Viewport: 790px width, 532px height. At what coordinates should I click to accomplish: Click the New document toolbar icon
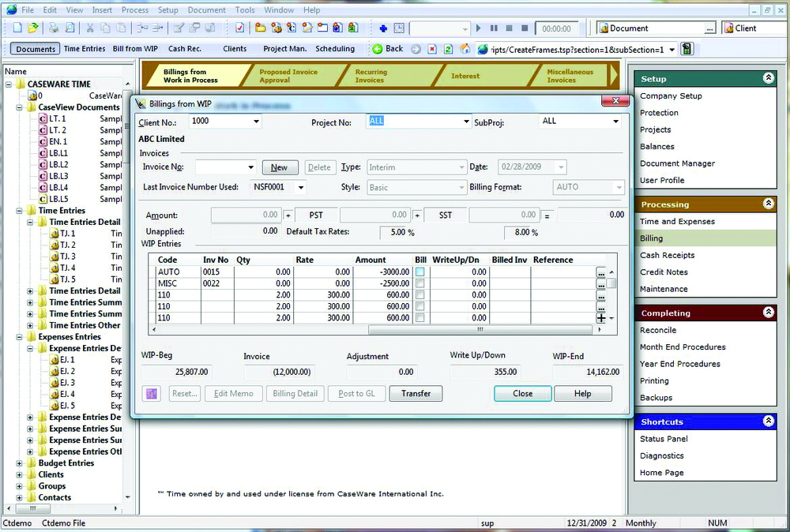coord(17,28)
